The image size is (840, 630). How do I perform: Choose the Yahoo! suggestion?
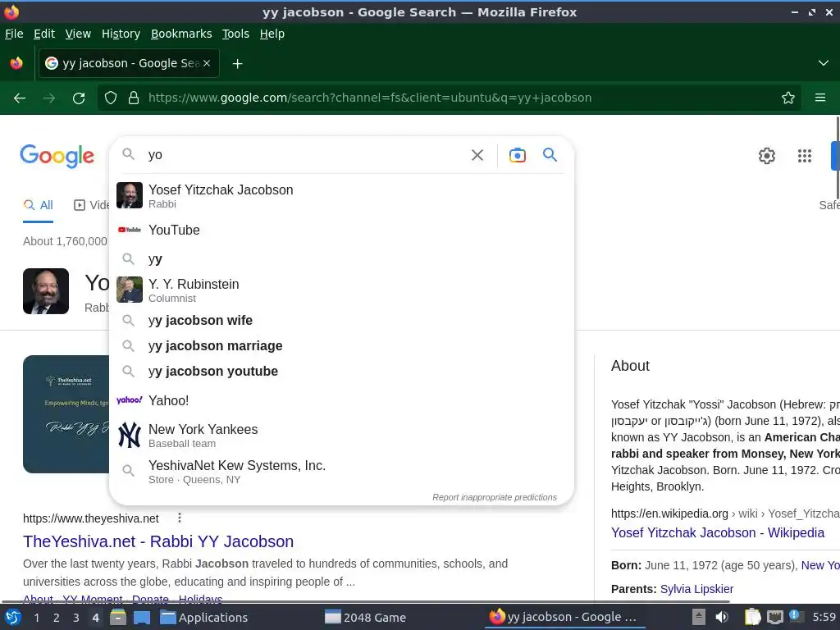click(341, 400)
